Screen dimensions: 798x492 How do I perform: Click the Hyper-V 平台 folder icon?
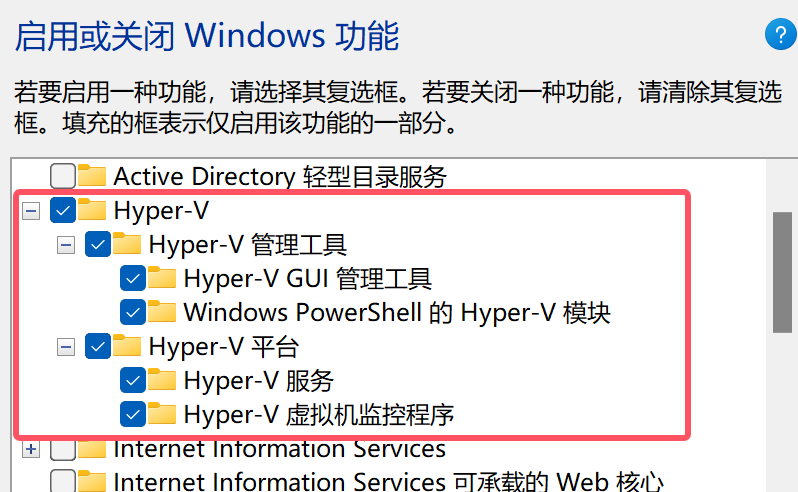pos(127,347)
